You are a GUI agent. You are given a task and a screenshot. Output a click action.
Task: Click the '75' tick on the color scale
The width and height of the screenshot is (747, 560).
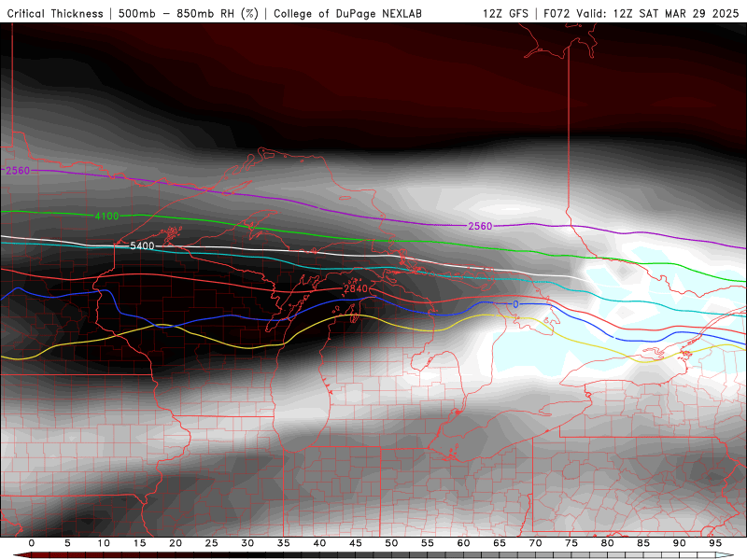click(571, 543)
